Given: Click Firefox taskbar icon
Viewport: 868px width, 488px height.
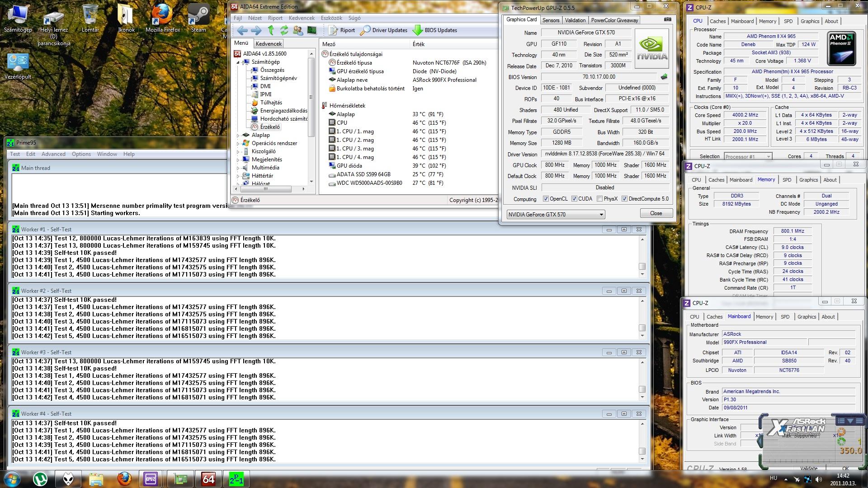Looking at the screenshot, I should pos(124,479).
